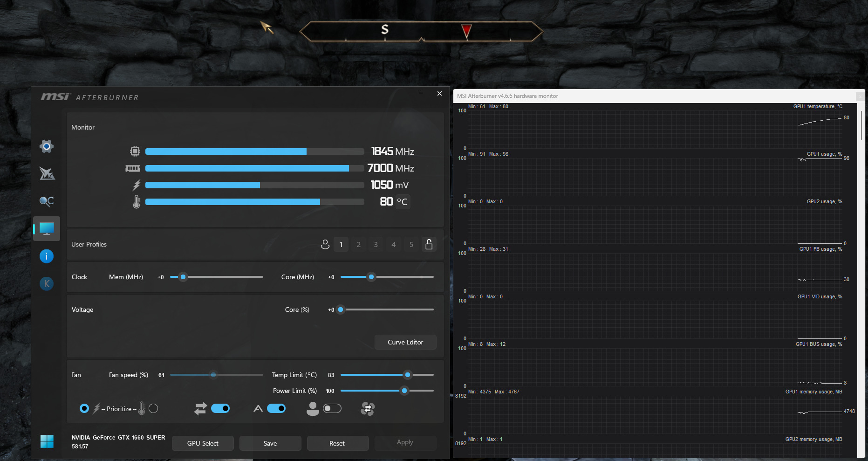Click the 'Min : 4375 Max : 4767' memory stats
The height and width of the screenshot is (461, 868).
494,392
